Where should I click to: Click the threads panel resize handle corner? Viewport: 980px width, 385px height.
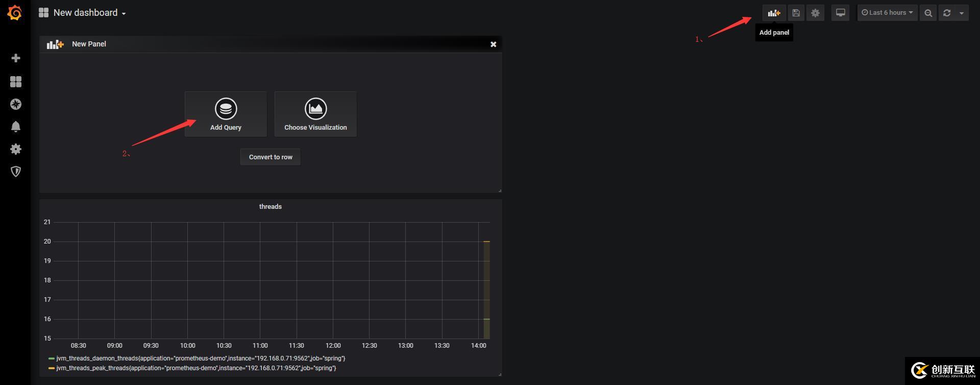500,374
